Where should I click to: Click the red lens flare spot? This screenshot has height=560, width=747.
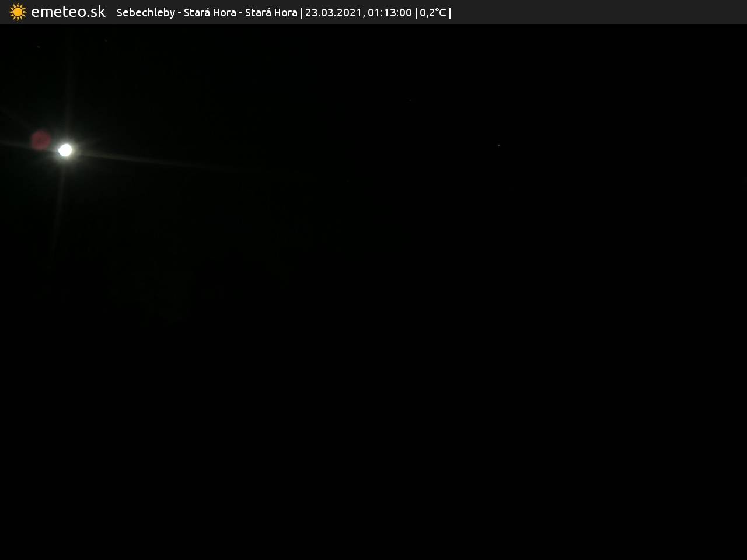[x=41, y=140]
